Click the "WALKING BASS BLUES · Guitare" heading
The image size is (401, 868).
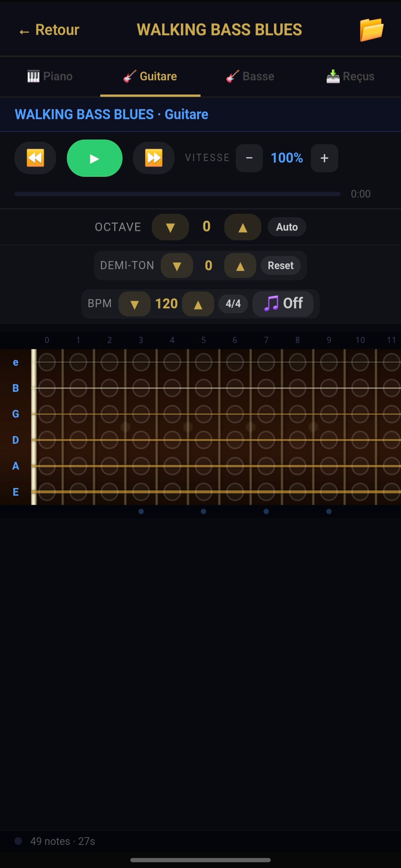111,115
